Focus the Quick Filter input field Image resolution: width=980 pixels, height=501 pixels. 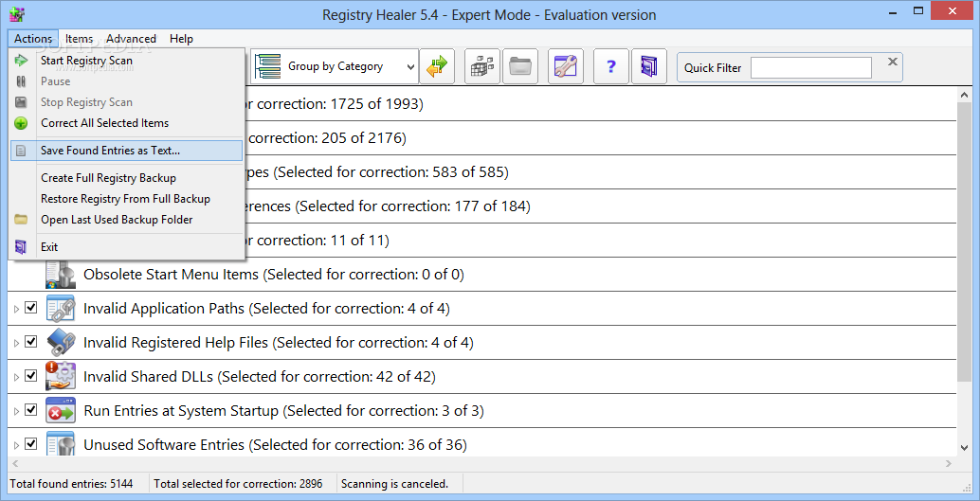pos(810,67)
